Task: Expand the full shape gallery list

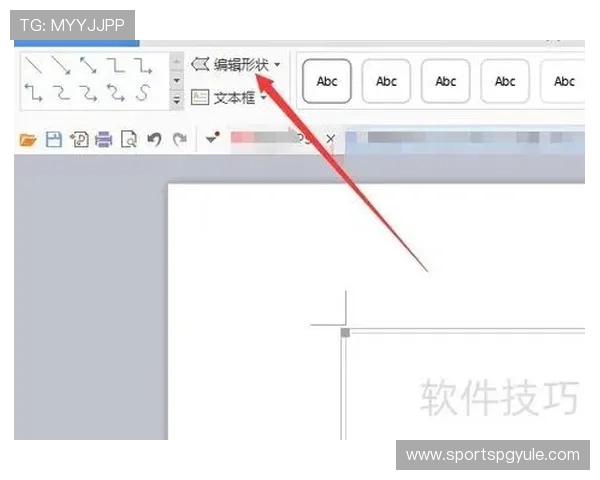Action: point(176,100)
